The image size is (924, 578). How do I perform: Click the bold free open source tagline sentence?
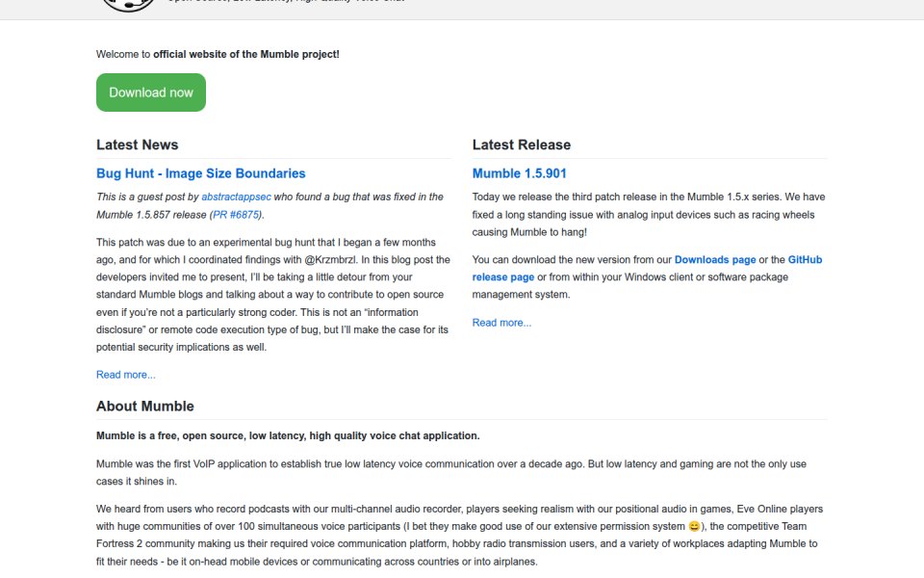(x=288, y=435)
